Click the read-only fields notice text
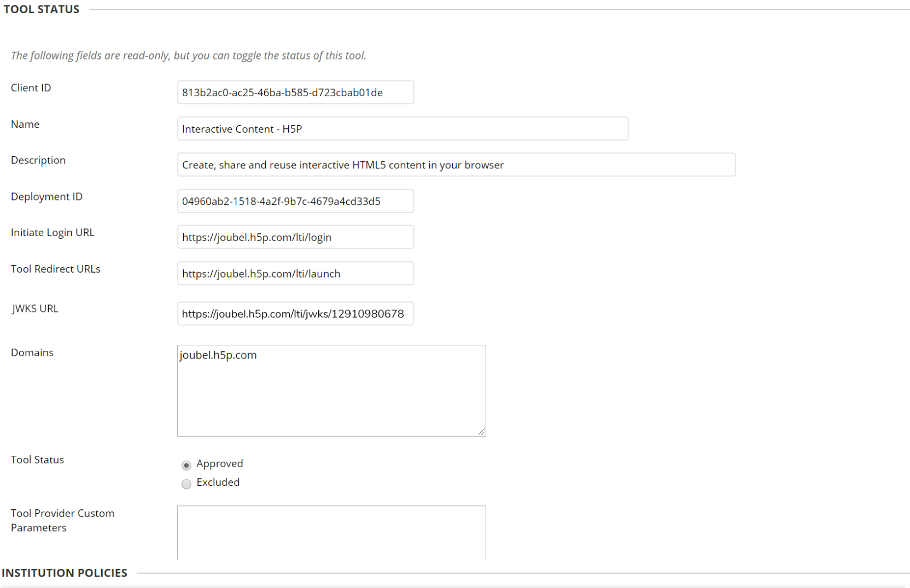910x588 pixels. [x=188, y=55]
